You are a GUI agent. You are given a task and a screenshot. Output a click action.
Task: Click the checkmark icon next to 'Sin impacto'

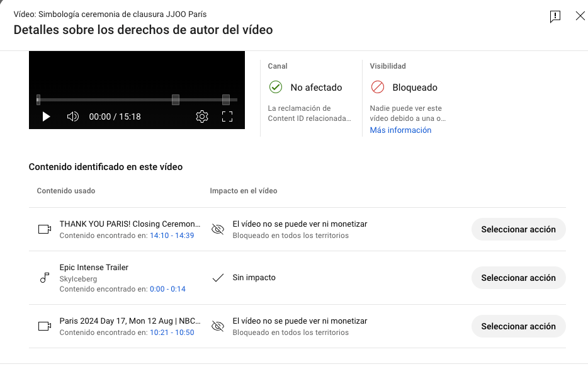click(x=218, y=278)
